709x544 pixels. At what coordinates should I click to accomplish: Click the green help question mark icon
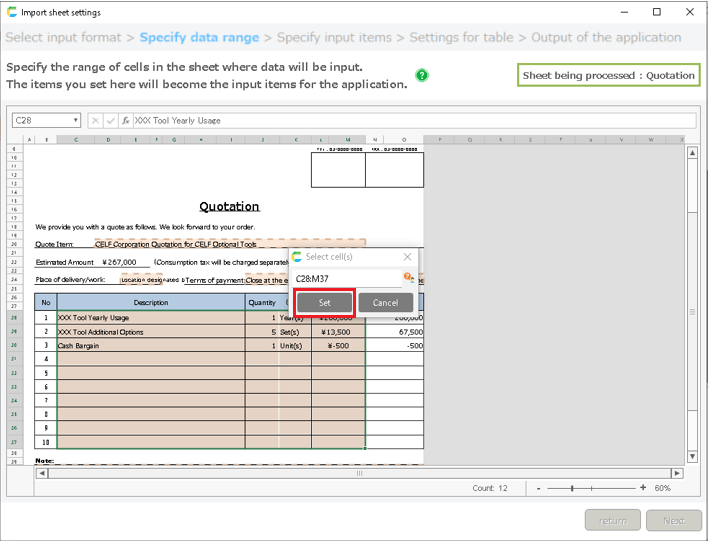click(422, 75)
